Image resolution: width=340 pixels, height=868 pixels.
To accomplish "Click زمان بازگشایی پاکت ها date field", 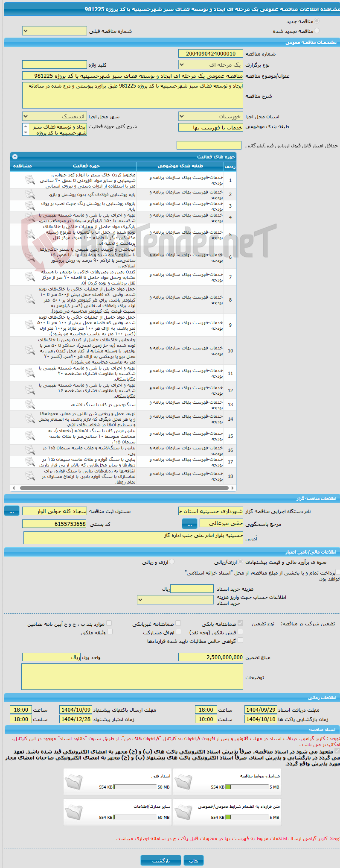I will 261,719.
